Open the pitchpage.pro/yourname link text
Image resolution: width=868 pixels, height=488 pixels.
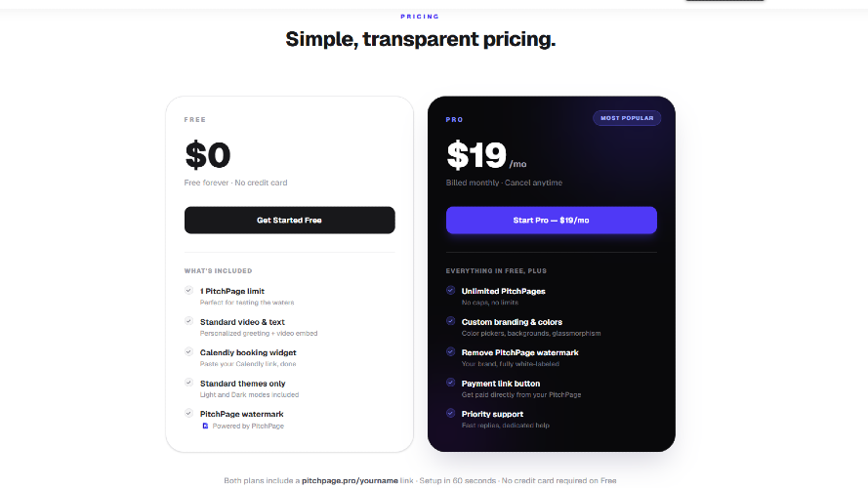(x=350, y=480)
